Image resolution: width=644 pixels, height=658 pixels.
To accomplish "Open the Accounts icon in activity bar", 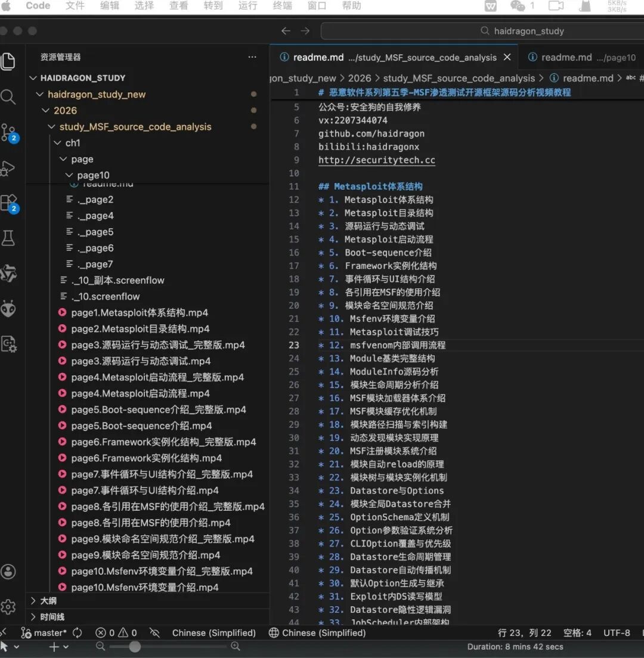I will click(x=8, y=572).
